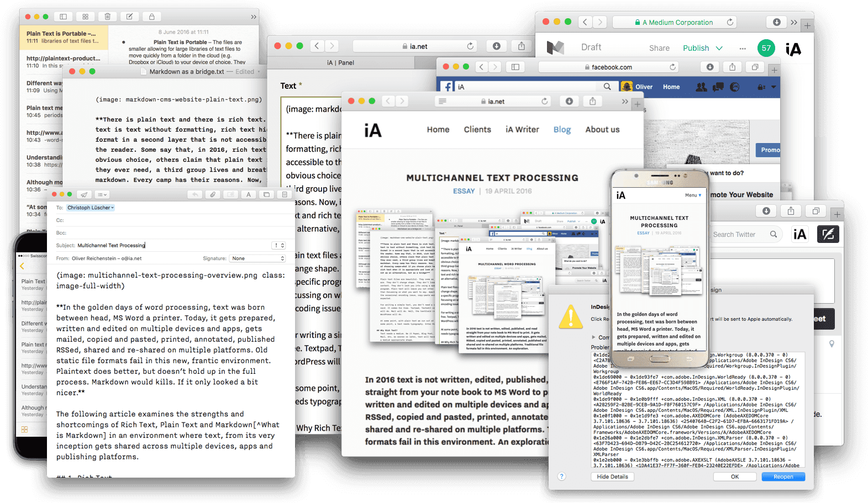Viewport: 868px width, 503px height.
Task: Click 'Publish' in Medium editor
Action: tap(696, 48)
